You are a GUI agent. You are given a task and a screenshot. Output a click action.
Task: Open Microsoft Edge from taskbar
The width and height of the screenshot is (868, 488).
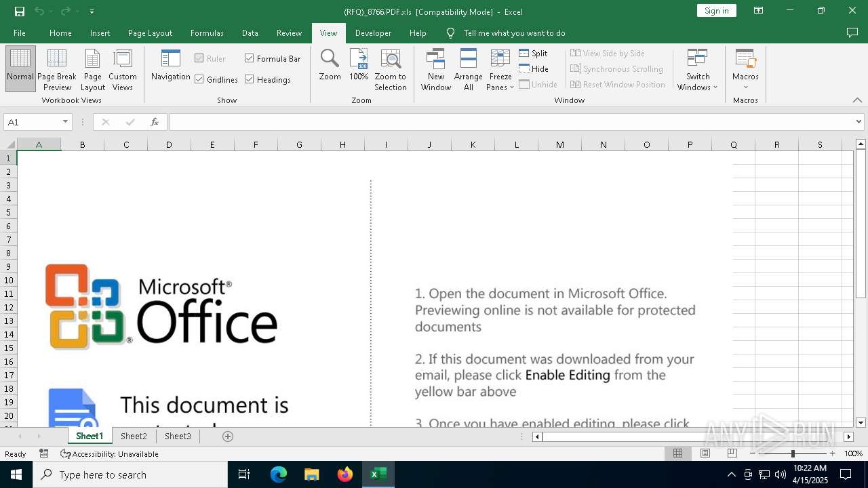click(x=279, y=474)
